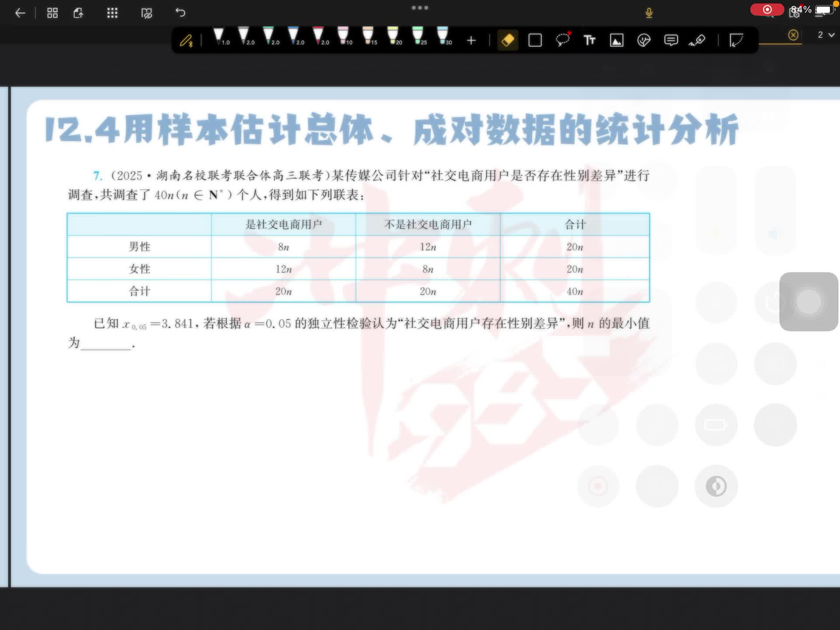
Task: Click the undo arrow
Action: pos(180,13)
